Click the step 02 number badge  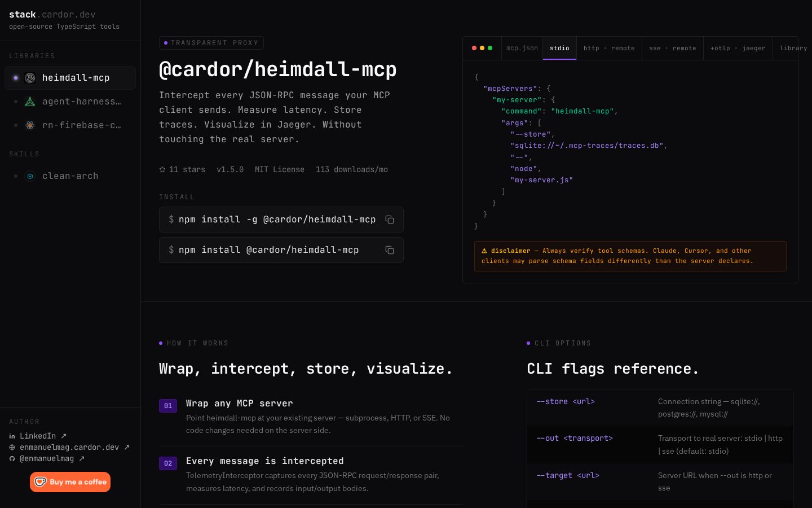168,463
